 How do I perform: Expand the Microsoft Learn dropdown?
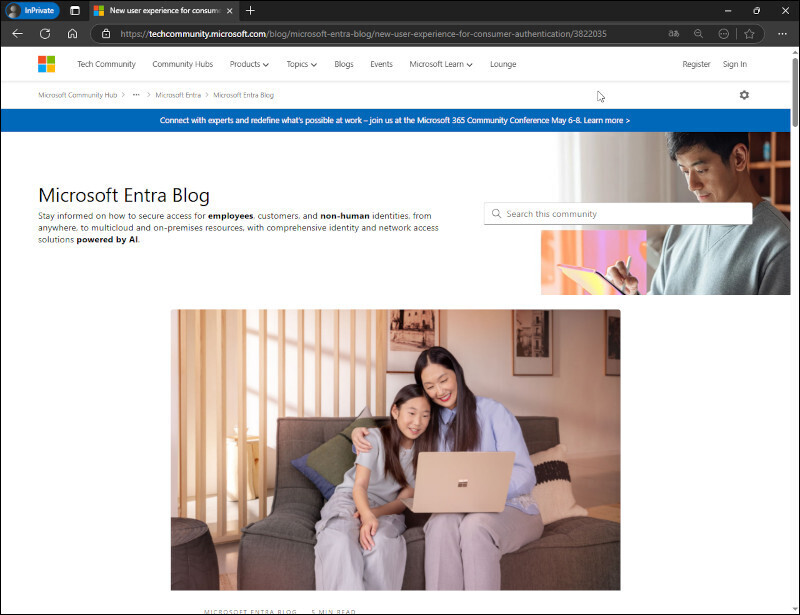tap(441, 64)
